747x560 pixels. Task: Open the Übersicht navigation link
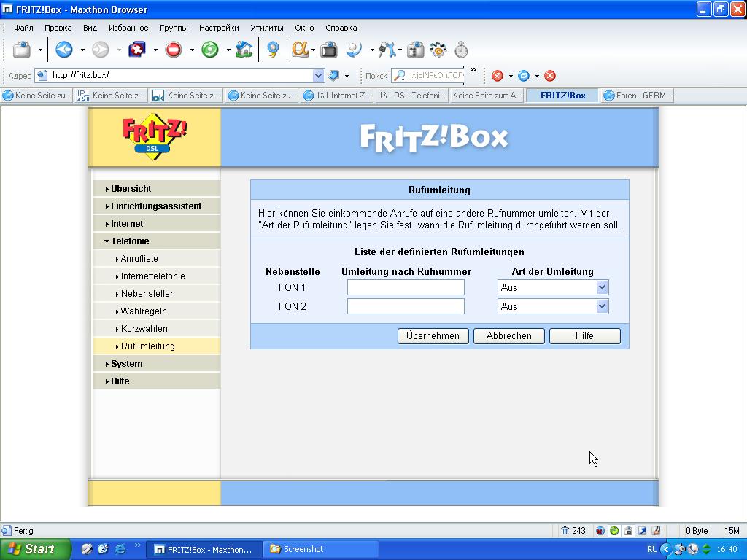pyautogui.click(x=131, y=189)
